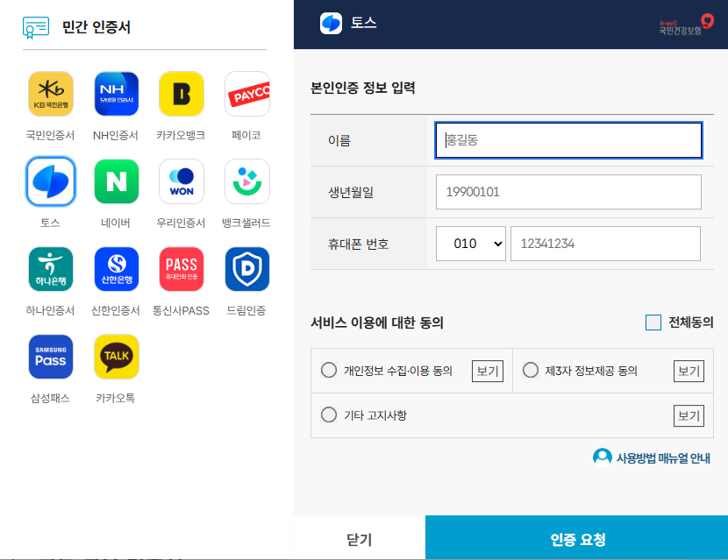
Task: Focus the 휴대폰 번호 number field
Action: pos(605,244)
